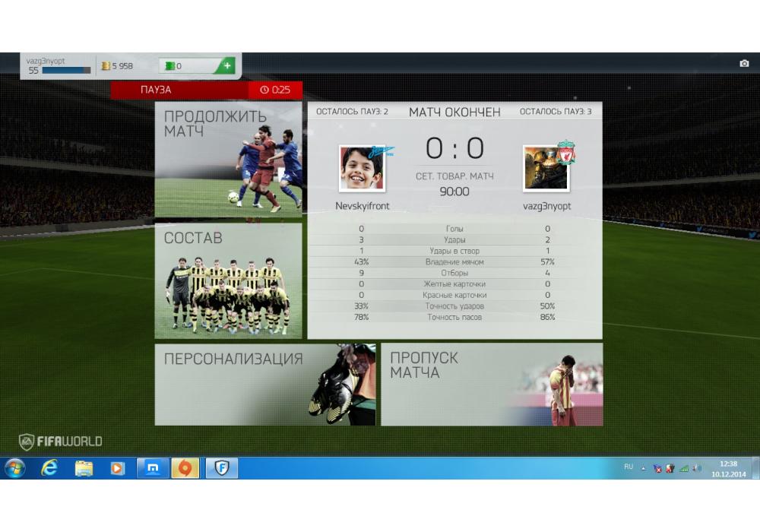Click the RU language indicator
The image size is (760, 532).
tap(628, 467)
